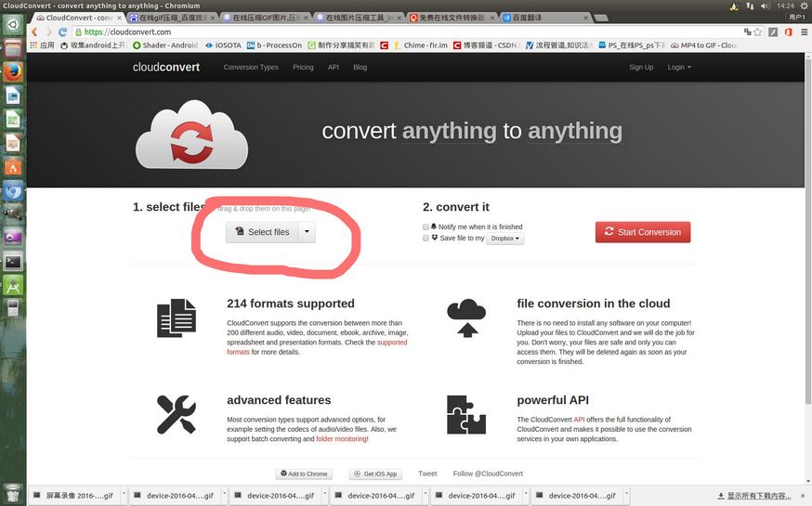
Task: Click the pencil extension icon in the toolbar
Action: click(x=773, y=32)
